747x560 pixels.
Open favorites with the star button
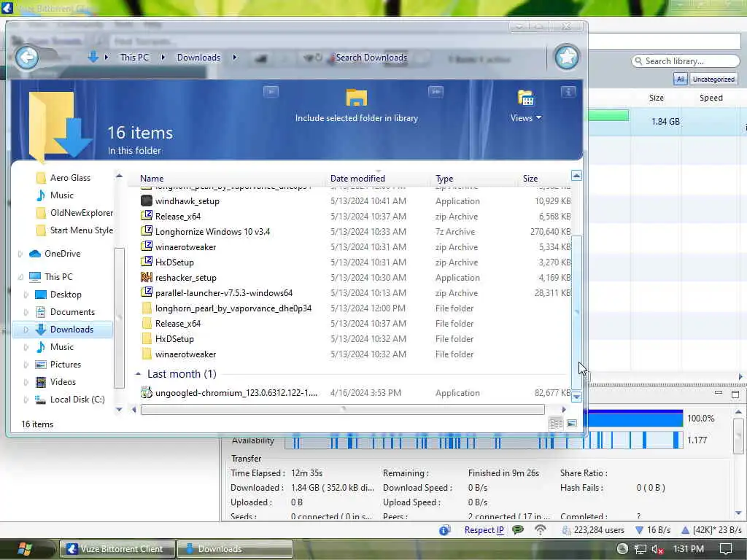coord(566,57)
